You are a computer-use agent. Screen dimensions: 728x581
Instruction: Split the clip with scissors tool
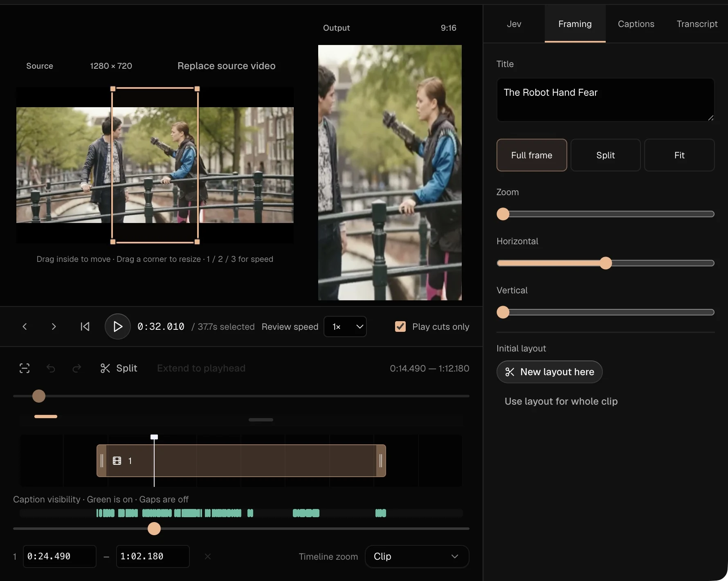click(119, 368)
